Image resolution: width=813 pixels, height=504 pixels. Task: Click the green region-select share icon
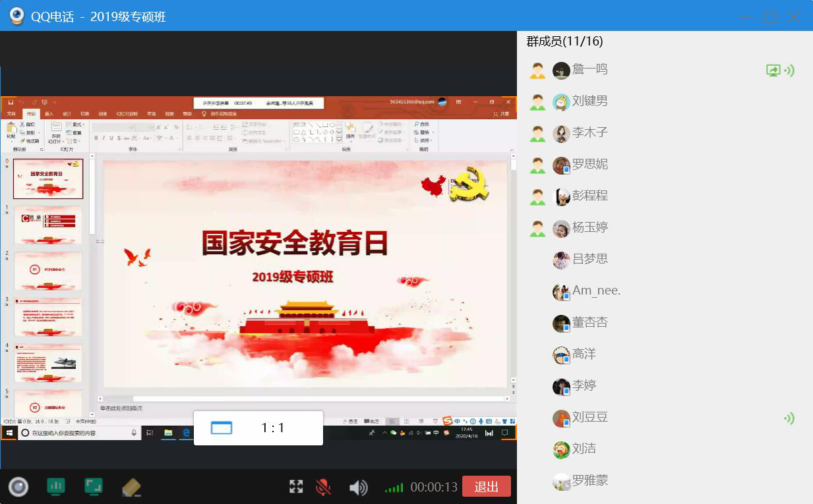[94, 486]
